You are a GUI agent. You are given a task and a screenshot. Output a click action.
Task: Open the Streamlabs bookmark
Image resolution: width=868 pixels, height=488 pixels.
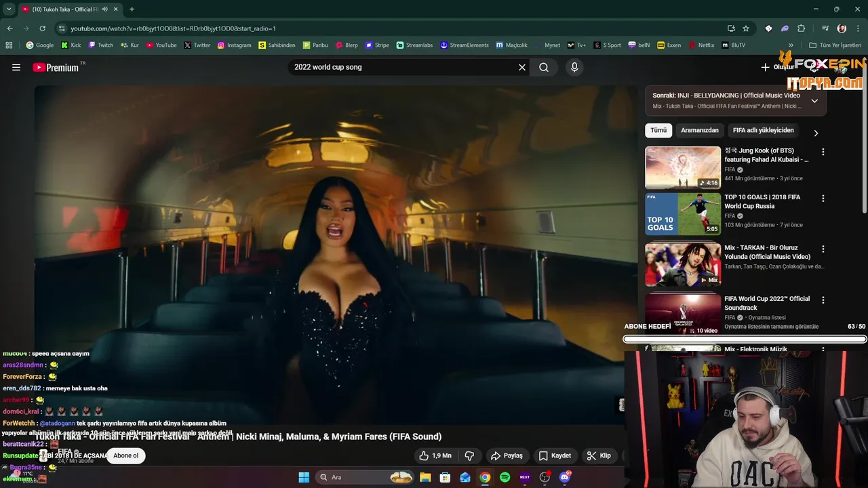pyautogui.click(x=414, y=45)
